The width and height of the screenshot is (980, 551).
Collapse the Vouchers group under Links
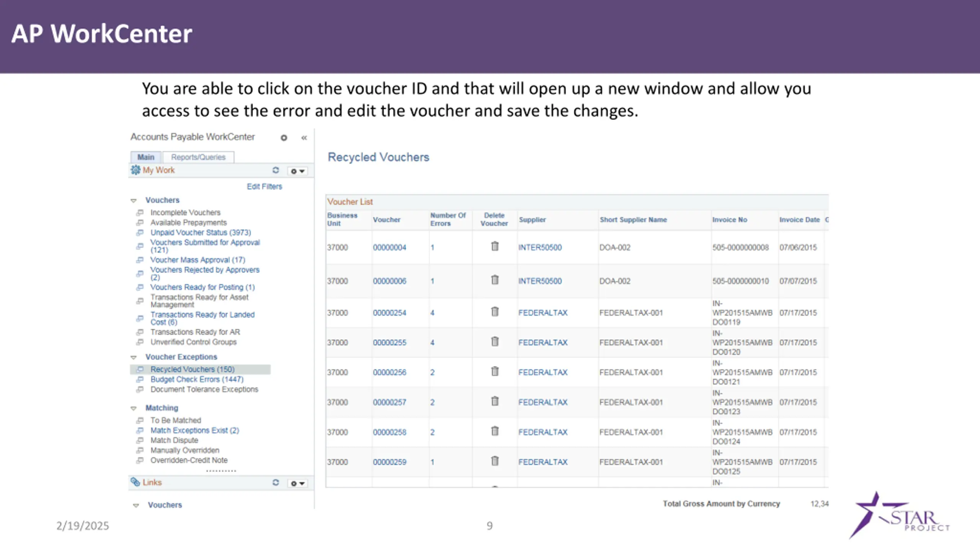click(136, 505)
